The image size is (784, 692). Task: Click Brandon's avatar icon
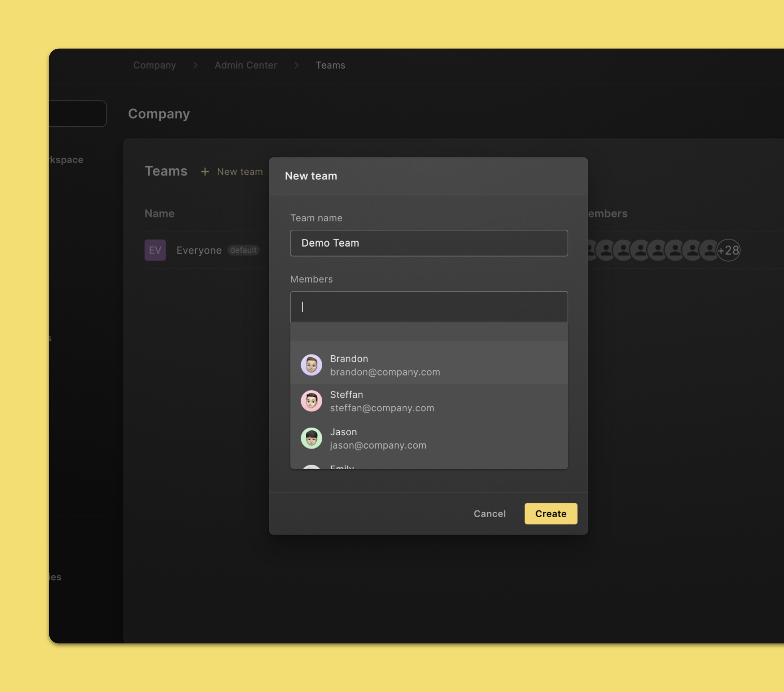point(311,365)
